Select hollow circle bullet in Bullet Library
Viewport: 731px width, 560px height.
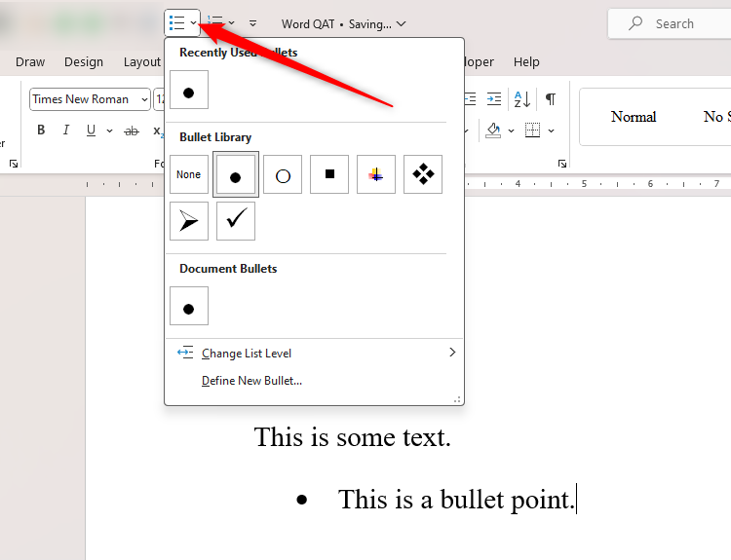[x=283, y=174]
